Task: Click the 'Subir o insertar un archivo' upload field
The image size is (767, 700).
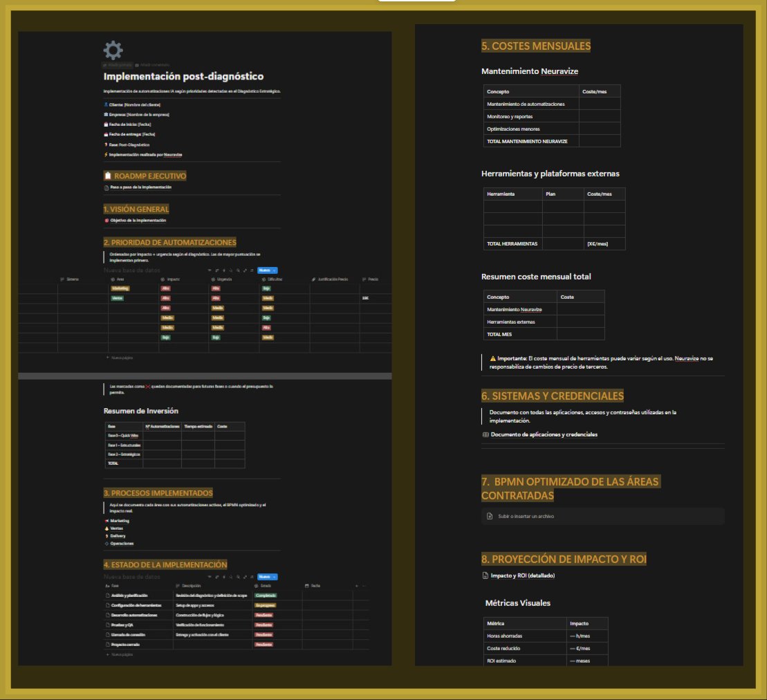Action: [x=602, y=516]
